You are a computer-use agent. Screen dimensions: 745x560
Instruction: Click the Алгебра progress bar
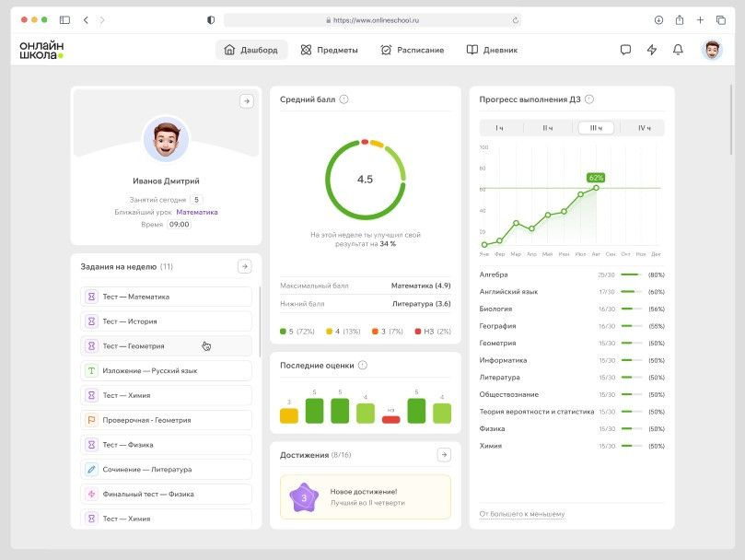point(631,274)
